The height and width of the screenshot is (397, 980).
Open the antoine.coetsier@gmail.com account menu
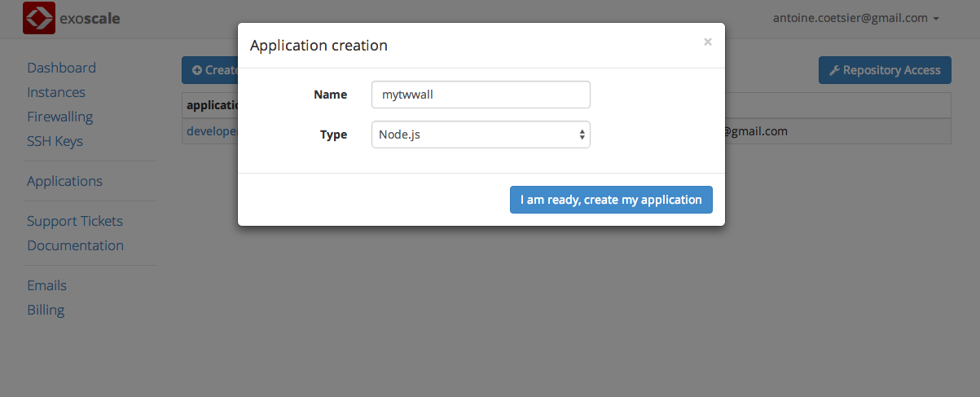point(856,18)
